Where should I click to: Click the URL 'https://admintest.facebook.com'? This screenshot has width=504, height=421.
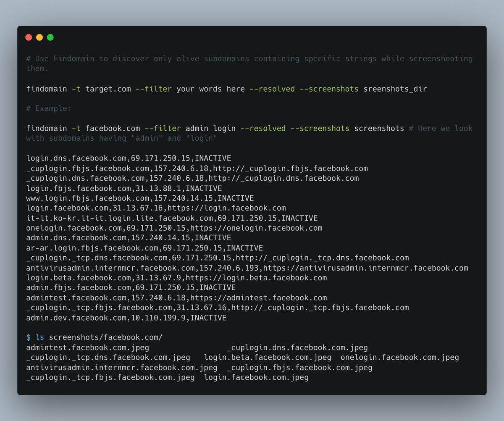point(258,298)
